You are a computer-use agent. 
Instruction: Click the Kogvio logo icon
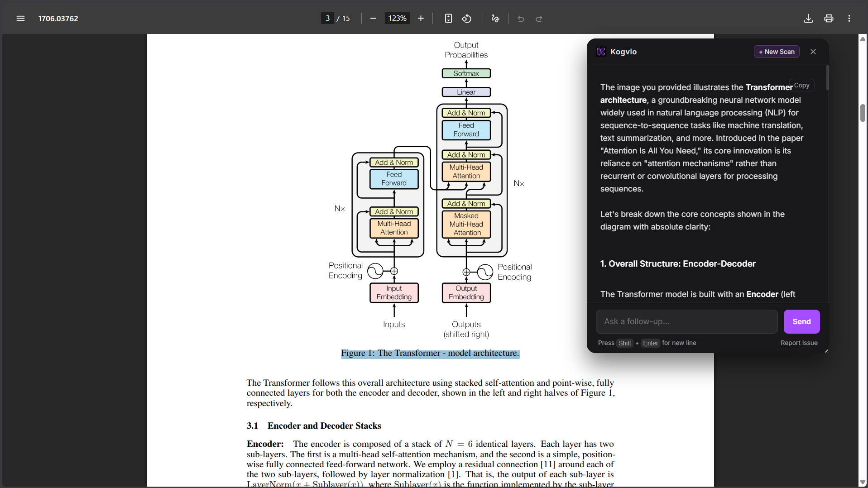(x=601, y=52)
